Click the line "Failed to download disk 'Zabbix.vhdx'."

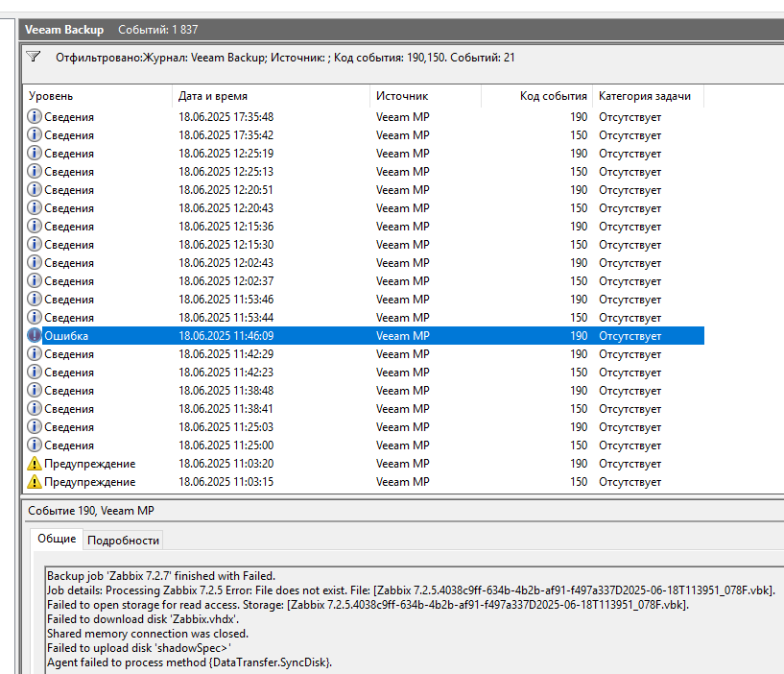[143, 619]
